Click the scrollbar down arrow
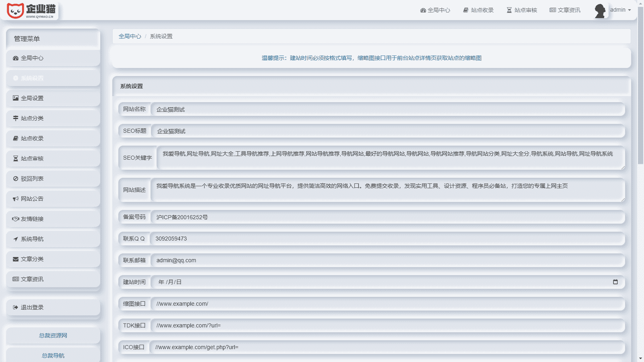The image size is (644, 362). (x=640, y=358)
